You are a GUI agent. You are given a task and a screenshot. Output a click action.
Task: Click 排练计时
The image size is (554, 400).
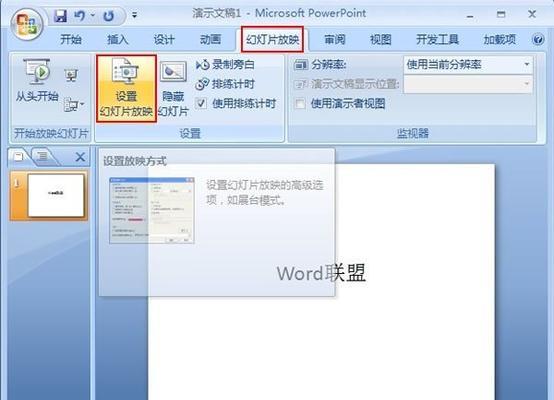pos(225,84)
